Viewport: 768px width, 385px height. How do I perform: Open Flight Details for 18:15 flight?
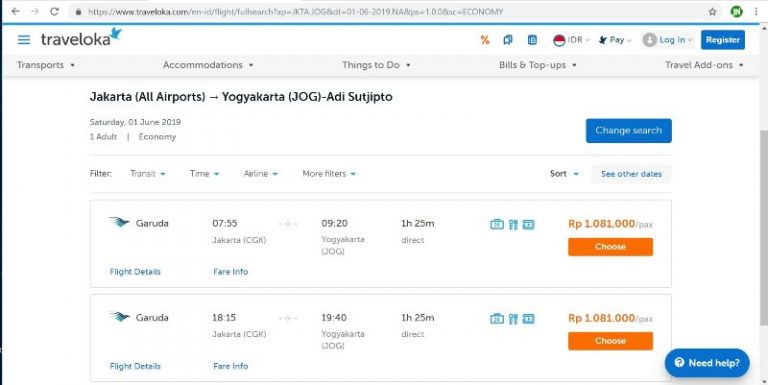click(135, 366)
